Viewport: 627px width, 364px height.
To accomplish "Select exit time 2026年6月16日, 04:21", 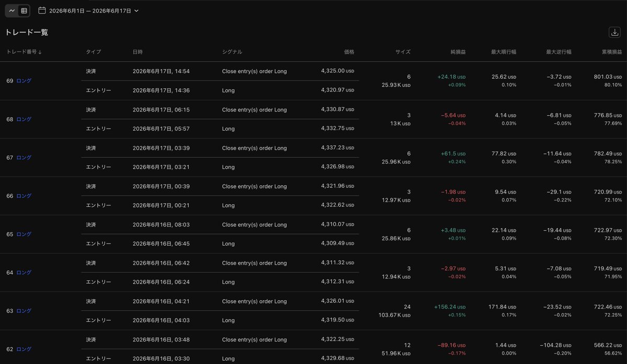I will pyautogui.click(x=161, y=301).
